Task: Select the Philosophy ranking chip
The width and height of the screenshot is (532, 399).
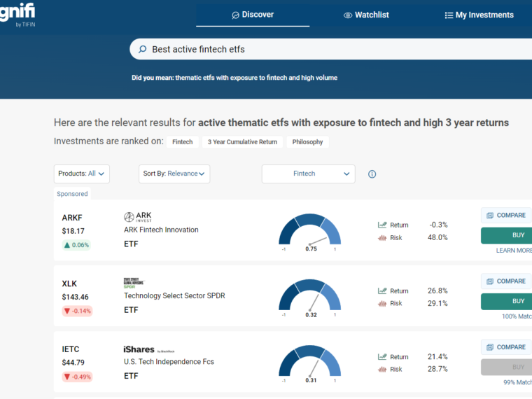Action: pyautogui.click(x=307, y=142)
